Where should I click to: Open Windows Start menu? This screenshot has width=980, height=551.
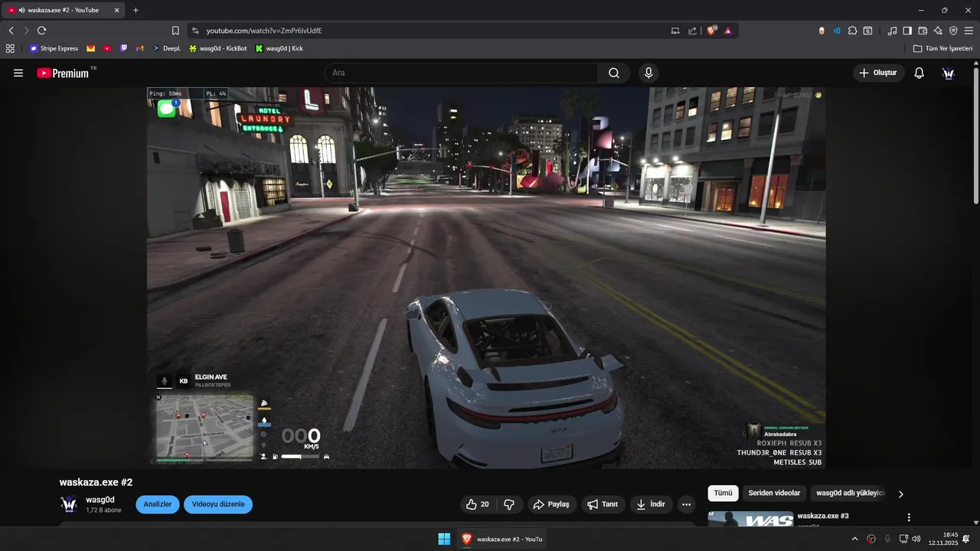tap(444, 539)
